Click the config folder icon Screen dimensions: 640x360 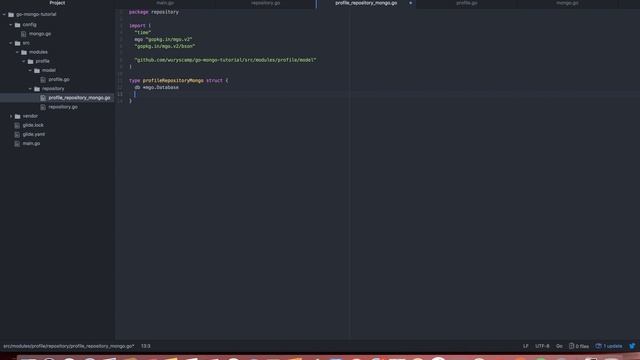coord(18,24)
